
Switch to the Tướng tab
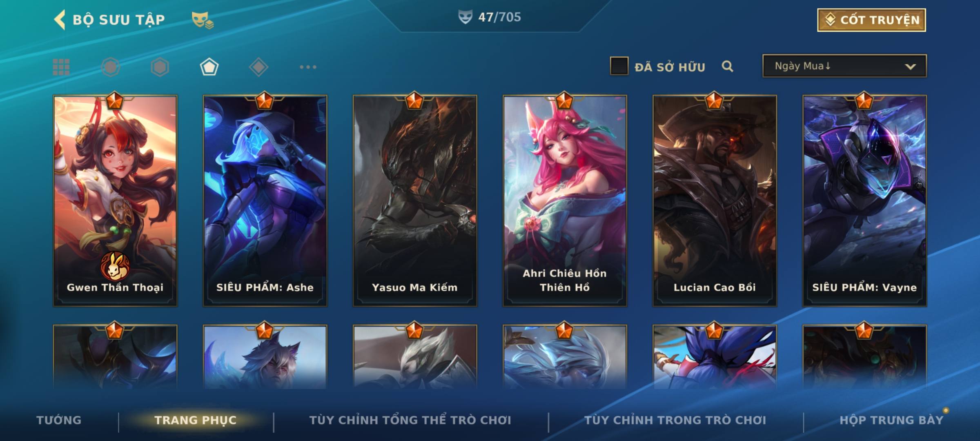pyautogui.click(x=59, y=420)
